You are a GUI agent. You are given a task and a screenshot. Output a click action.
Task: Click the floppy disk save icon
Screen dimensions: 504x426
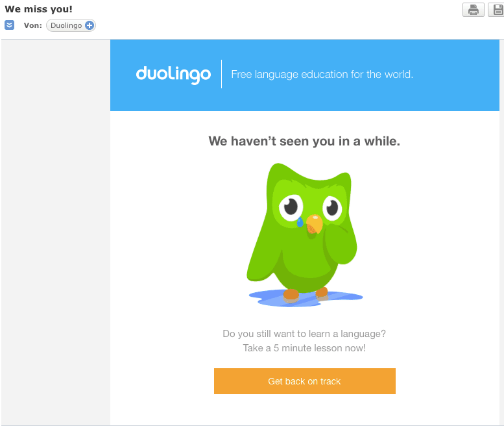497,10
